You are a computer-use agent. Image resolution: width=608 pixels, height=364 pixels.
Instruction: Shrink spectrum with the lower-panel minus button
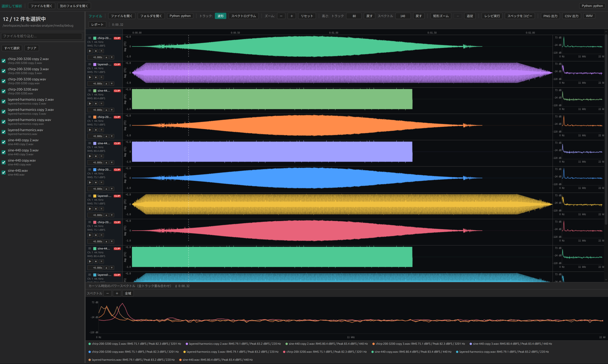coord(107,293)
